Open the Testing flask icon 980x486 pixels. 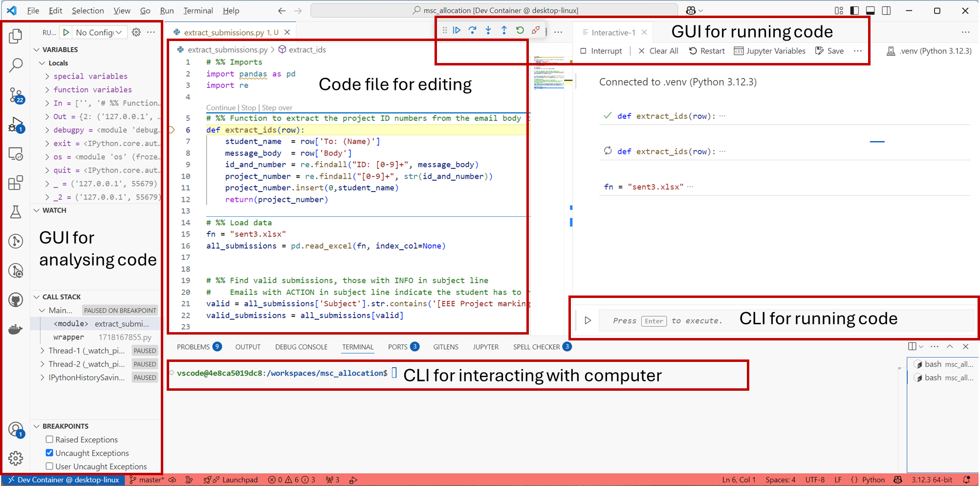16,212
